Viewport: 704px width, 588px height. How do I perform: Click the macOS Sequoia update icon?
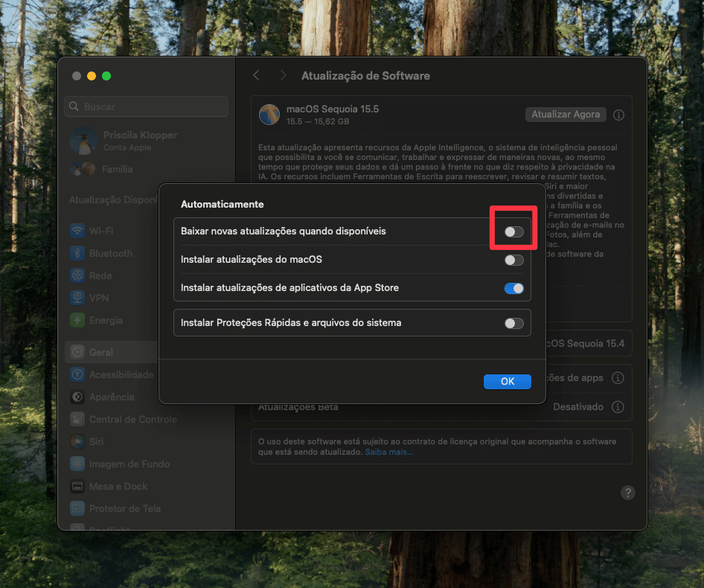(269, 115)
